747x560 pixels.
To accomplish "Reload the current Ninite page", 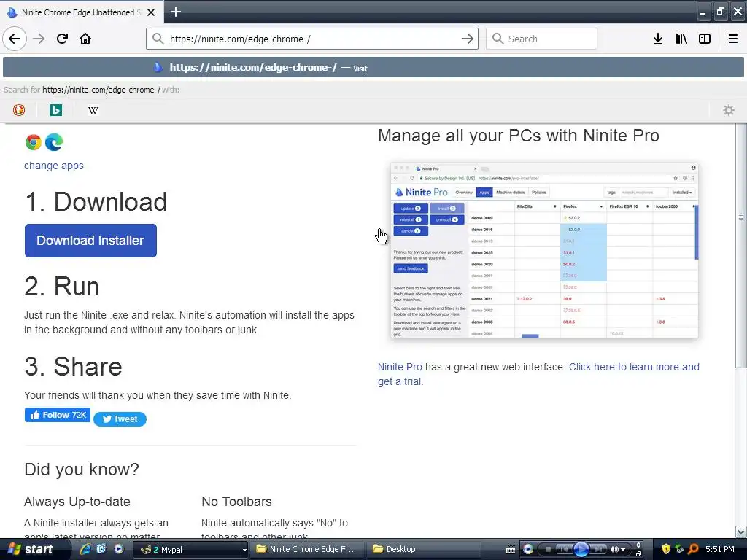I will (62, 39).
